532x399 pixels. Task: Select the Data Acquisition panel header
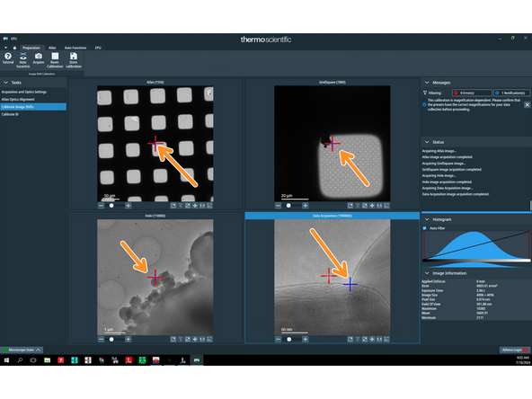point(332,216)
